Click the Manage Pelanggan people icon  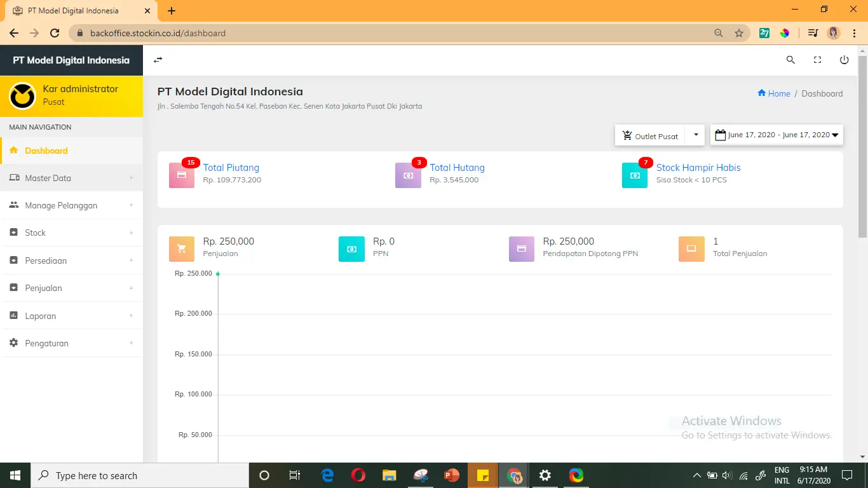click(x=13, y=205)
